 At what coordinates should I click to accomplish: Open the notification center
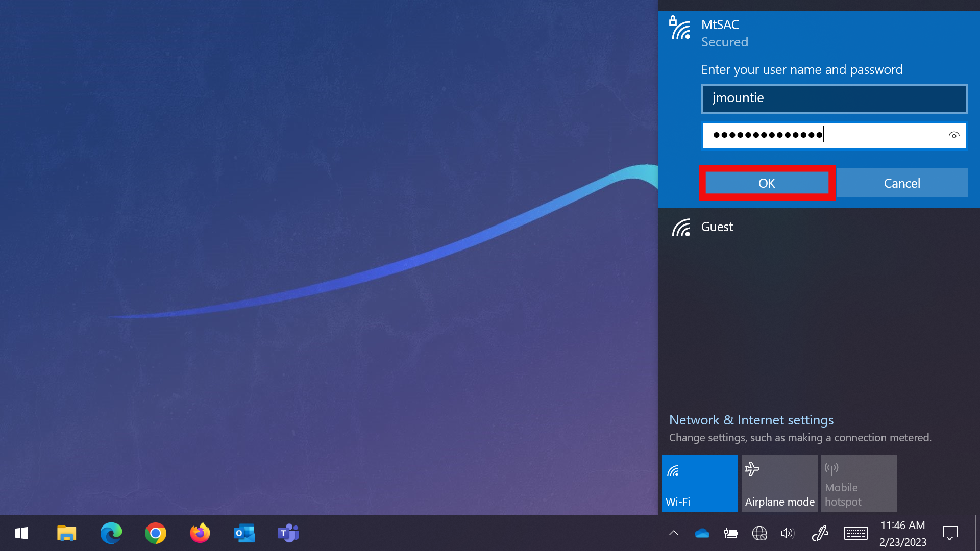[x=950, y=533]
